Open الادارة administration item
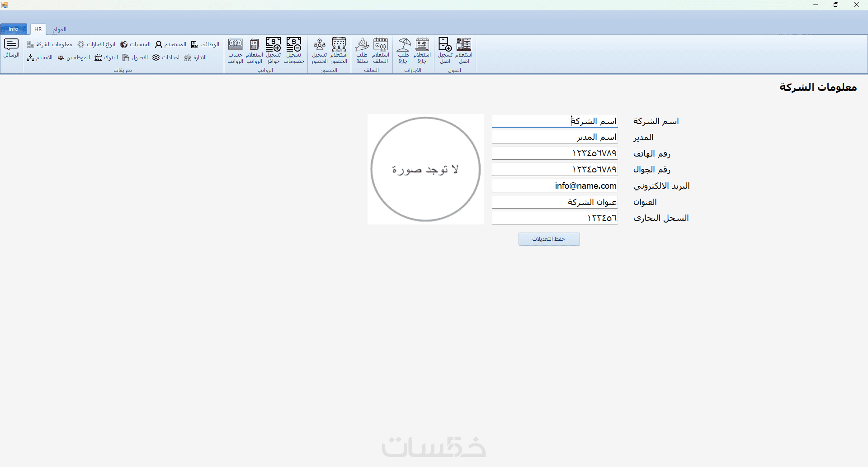This screenshot has height=467, width=868. coord(195,57)
